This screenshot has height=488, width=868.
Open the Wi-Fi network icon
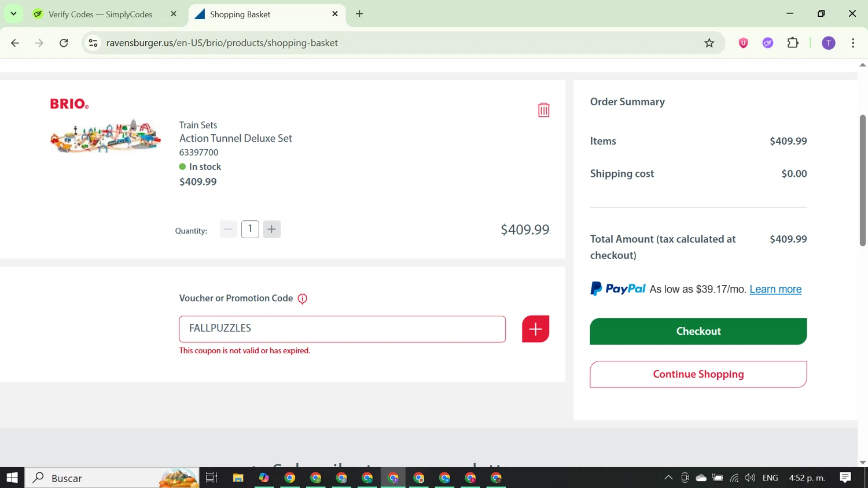[734, 478]
